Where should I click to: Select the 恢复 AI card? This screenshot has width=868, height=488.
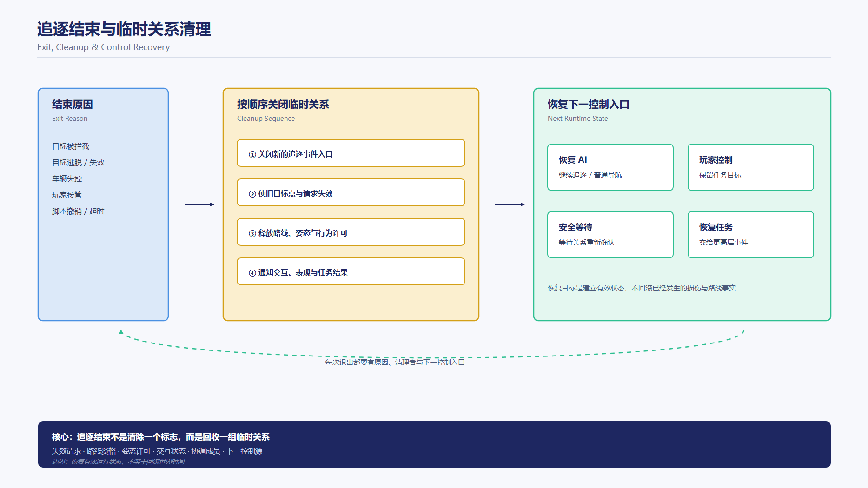(x=610, y=167)
